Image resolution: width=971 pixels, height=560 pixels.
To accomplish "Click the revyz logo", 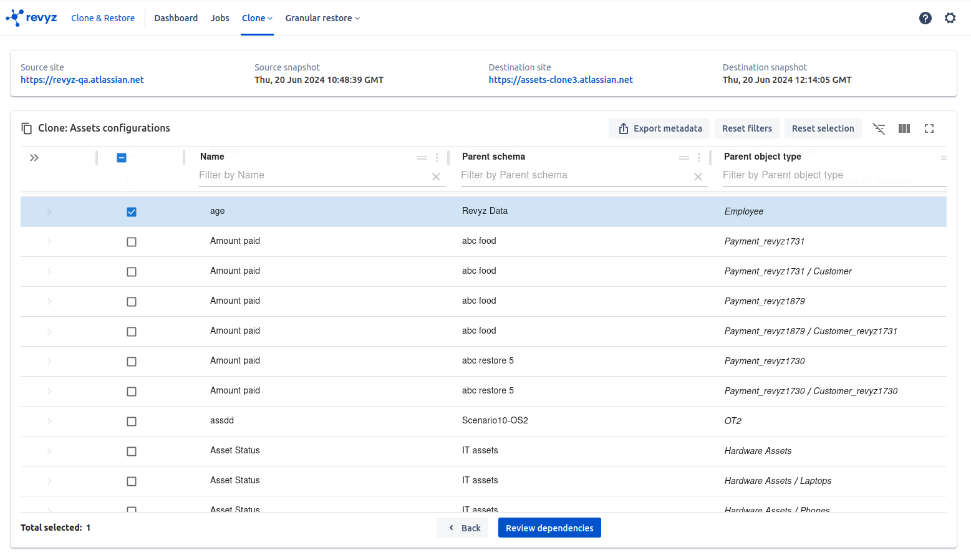I will [x=32, y=17].
